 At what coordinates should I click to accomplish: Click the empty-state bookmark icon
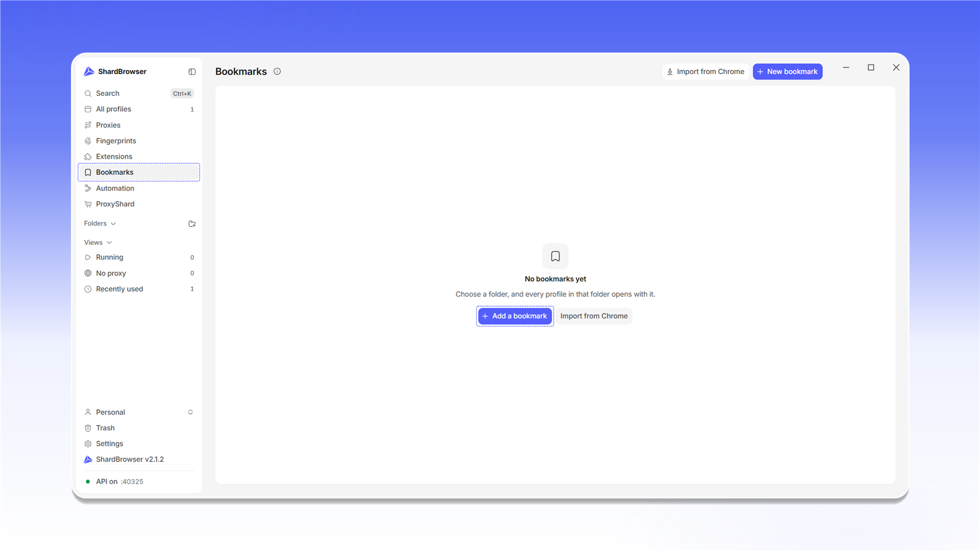click(555, 256)
